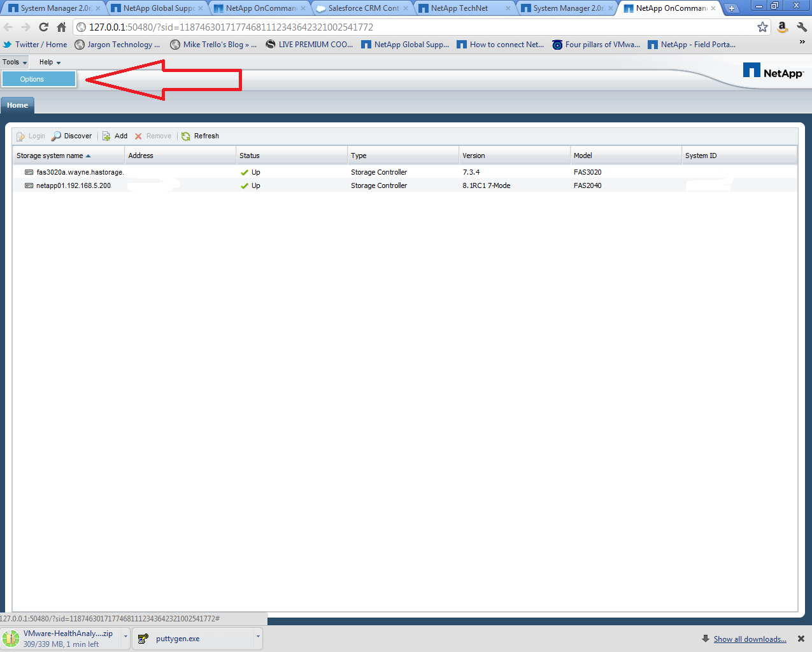Close the active NetApp OnCommand tab

click(x=713, y=8)
